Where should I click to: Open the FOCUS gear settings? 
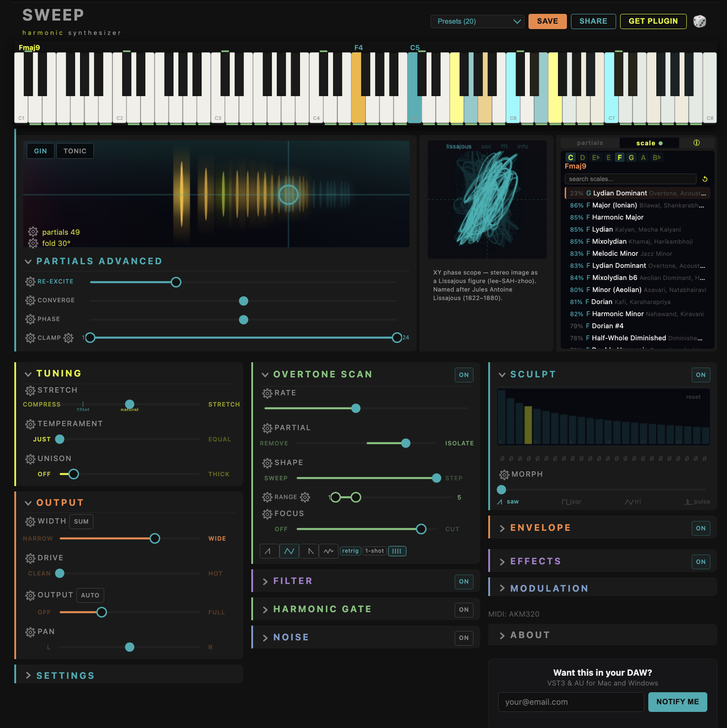pyautogui.click(x=267, y=513)
